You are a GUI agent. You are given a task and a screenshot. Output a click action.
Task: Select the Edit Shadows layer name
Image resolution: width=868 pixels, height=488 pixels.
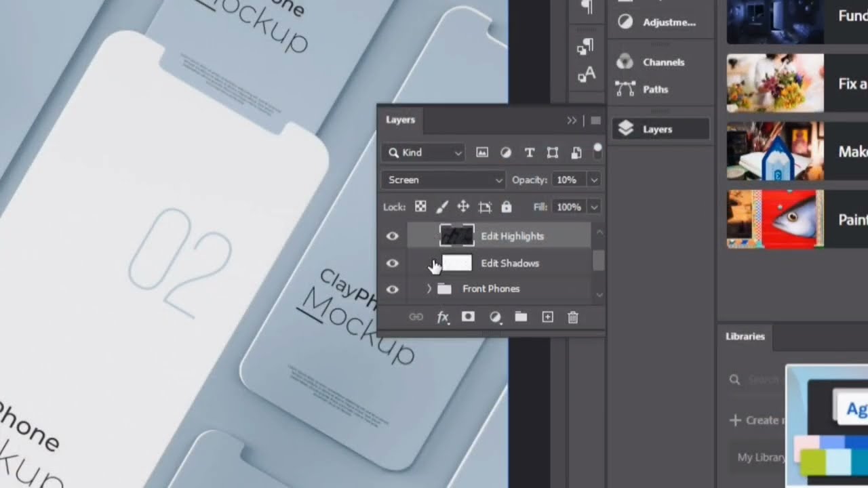pos(510,263)
